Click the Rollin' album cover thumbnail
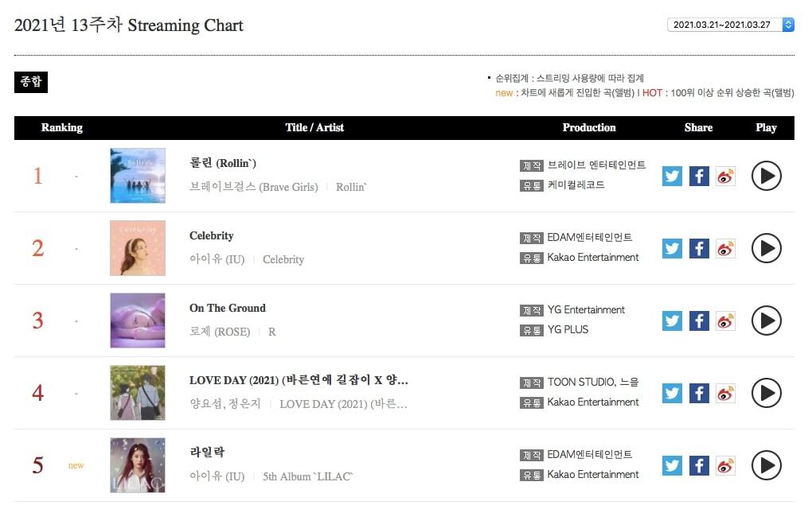 pyautogui.click(x=138, y=176)
